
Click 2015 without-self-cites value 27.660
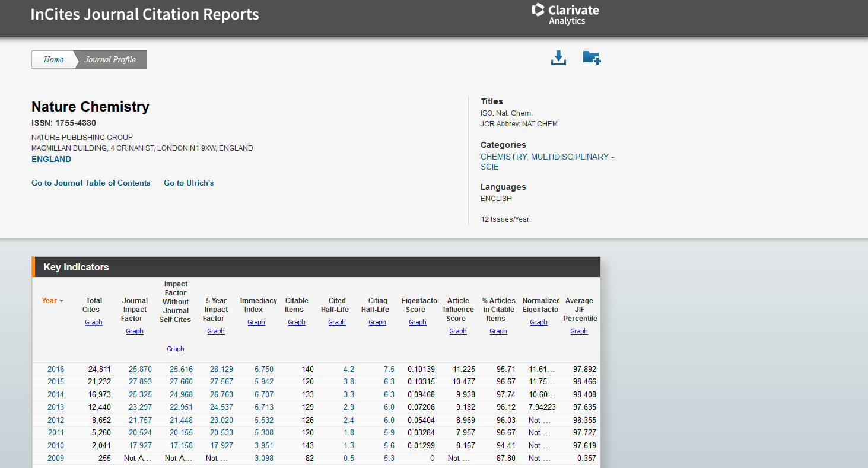point(181,381)
